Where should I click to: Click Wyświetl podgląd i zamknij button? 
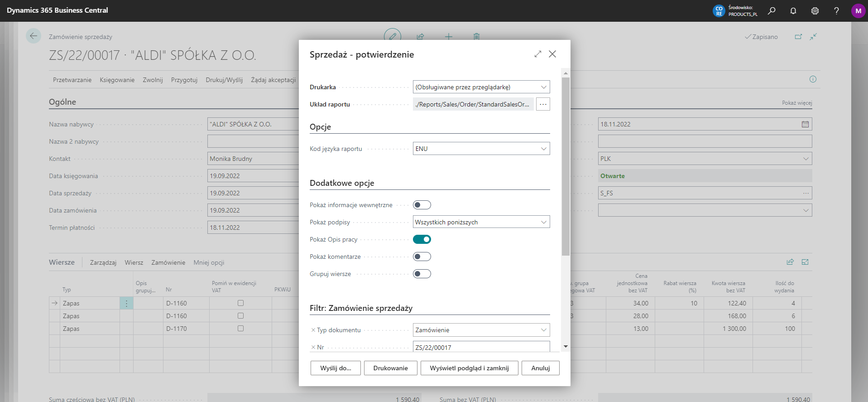point(469,368)
